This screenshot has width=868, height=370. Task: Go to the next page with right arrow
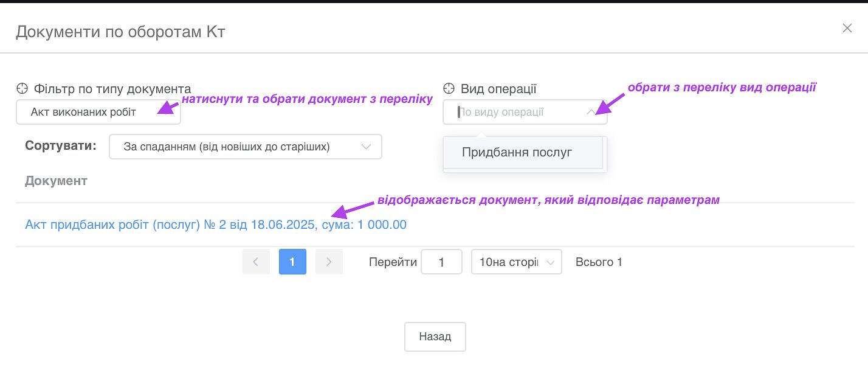pyautogui.click(x=329, y=262)
